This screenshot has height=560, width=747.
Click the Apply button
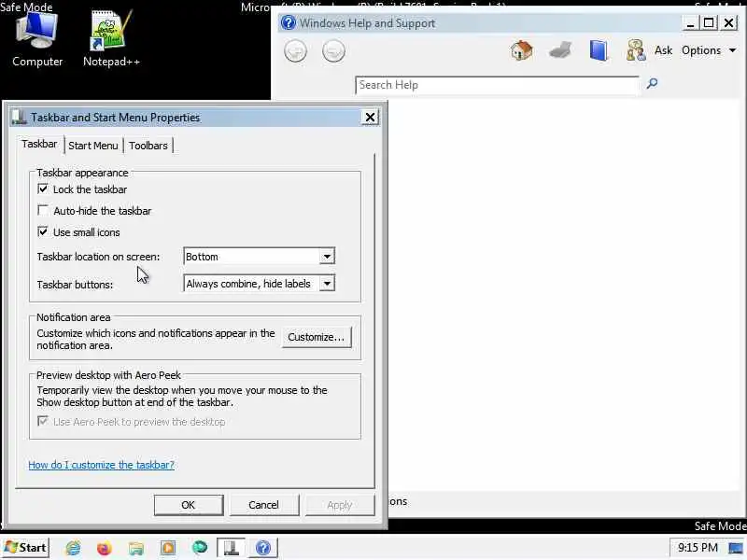tap(339, 505)
